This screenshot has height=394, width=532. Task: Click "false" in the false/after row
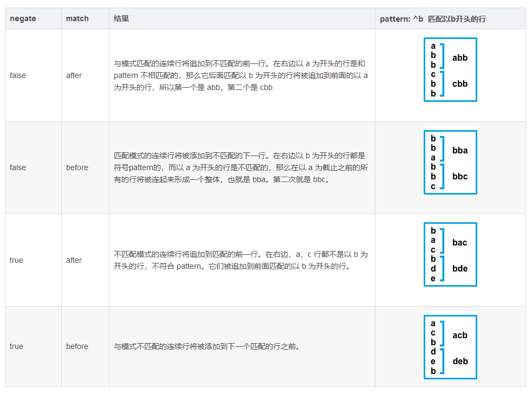tap(18, 75)
